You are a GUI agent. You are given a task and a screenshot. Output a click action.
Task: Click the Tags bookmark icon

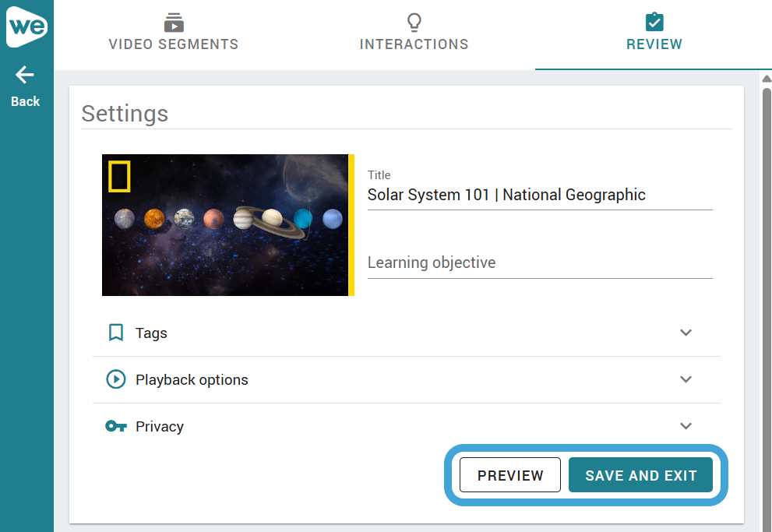click(x=116, y=333)
